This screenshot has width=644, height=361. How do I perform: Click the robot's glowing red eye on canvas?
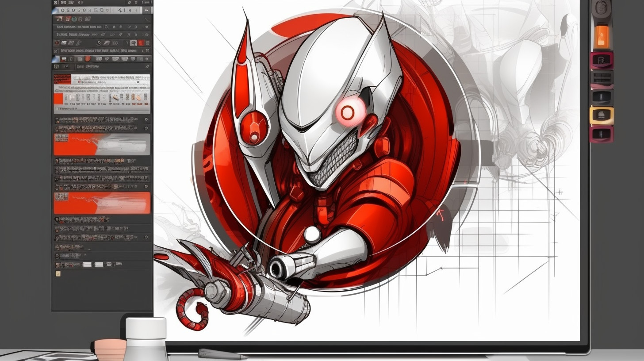[348, 112]
